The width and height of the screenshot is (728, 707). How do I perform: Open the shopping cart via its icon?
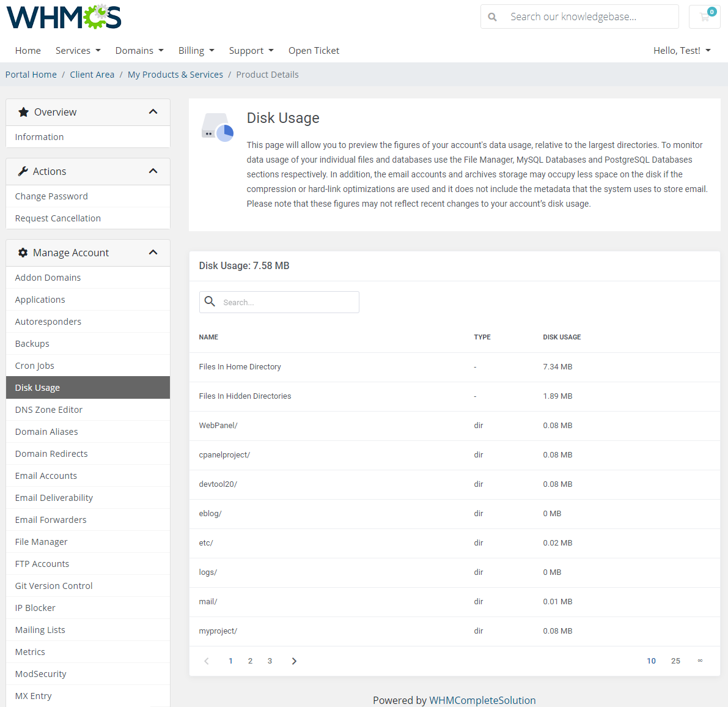704,17
